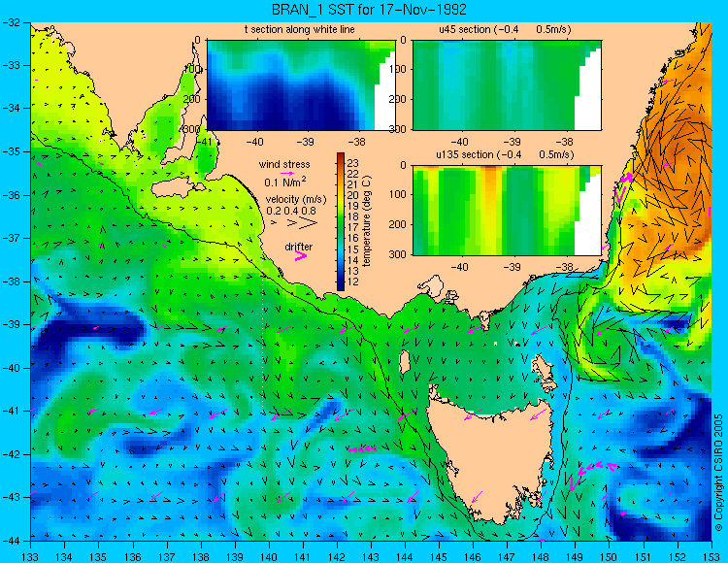Click the magenta drifter legend symbol
The height and width of the screenshot is (563, 728).
coord(301,256)
